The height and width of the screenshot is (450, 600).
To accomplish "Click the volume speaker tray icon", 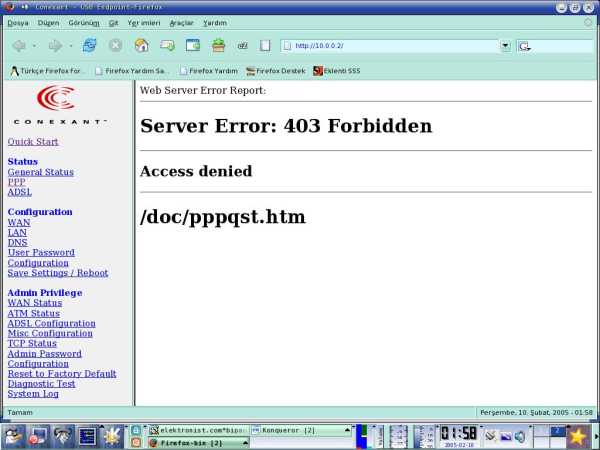I will [x=520, y=436].
